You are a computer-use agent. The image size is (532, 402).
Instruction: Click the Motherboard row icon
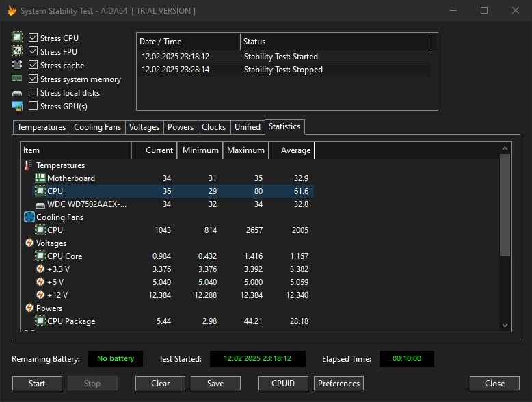(40, 178)
